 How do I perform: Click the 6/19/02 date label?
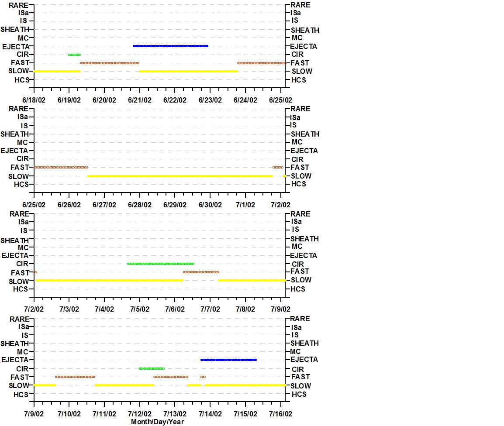point(69,100)
